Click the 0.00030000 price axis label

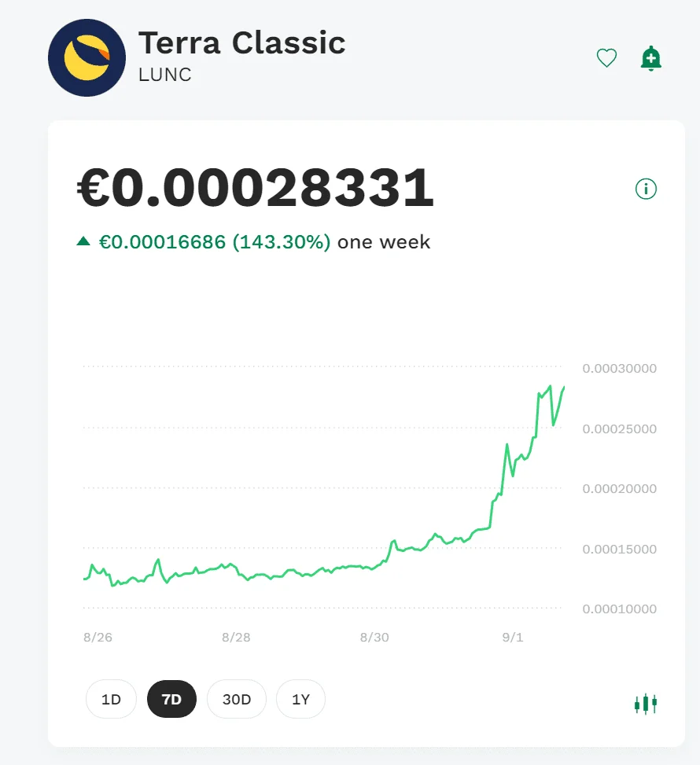[620, 369]
